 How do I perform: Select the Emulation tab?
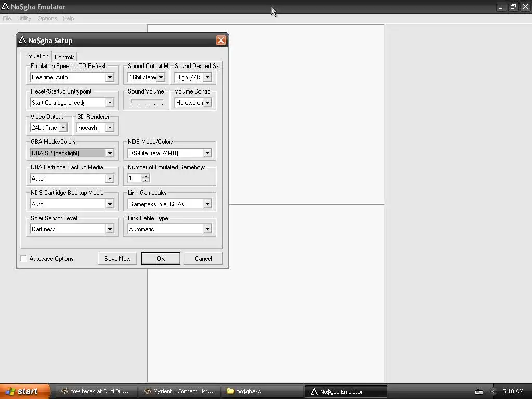pos(36,56)
